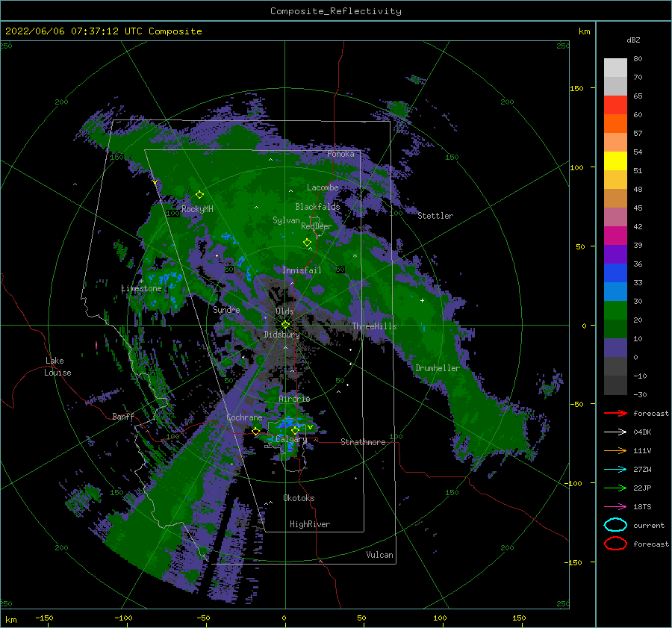Click the Limestone label on the map

coord(141,288)
